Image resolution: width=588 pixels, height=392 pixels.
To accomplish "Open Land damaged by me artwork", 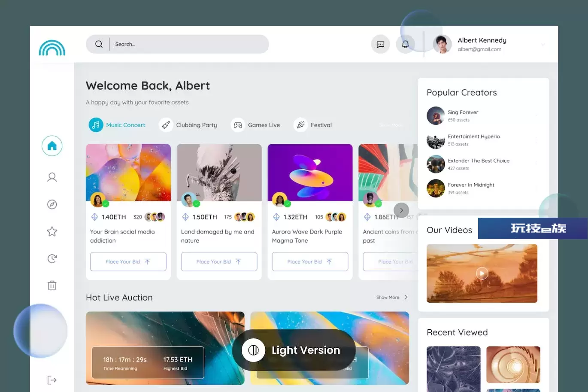I will pos(219,172).
